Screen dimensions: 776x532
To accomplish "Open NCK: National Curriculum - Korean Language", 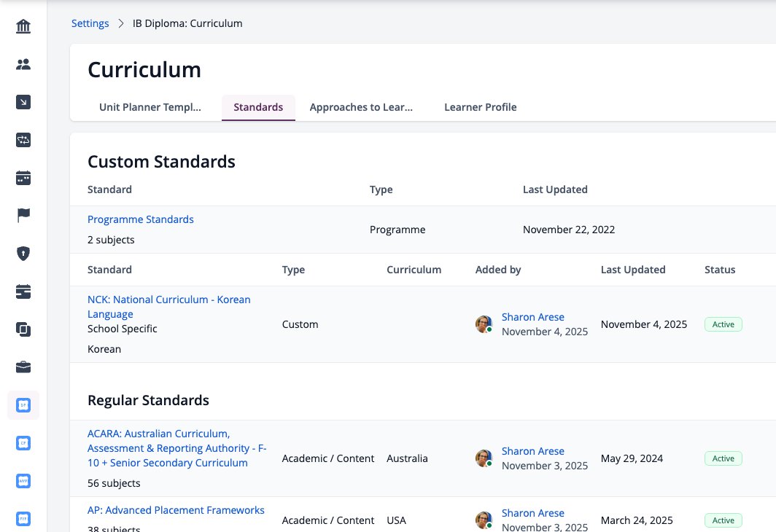I will (168, 307).
